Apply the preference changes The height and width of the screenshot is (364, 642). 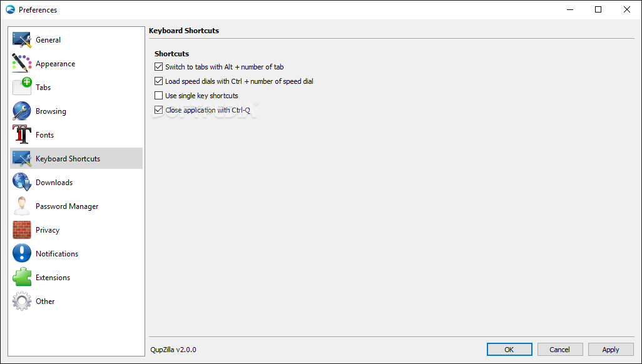611,349
